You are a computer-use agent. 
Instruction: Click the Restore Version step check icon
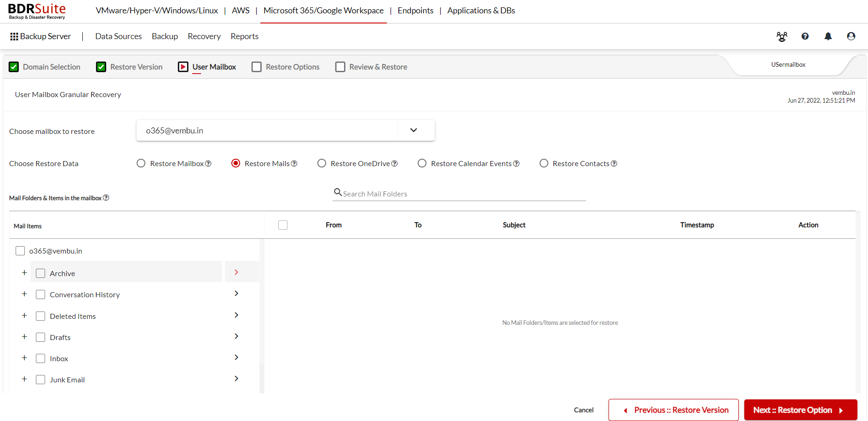pos(101,67)
